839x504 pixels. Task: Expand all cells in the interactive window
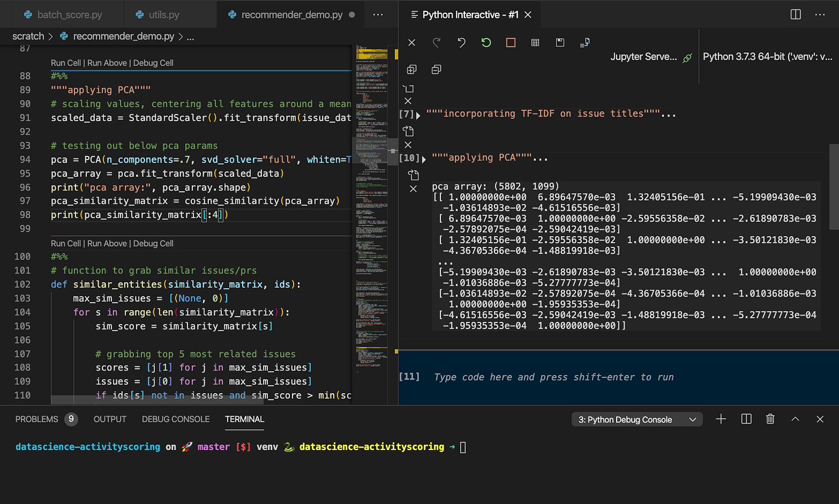pos(411,69)
